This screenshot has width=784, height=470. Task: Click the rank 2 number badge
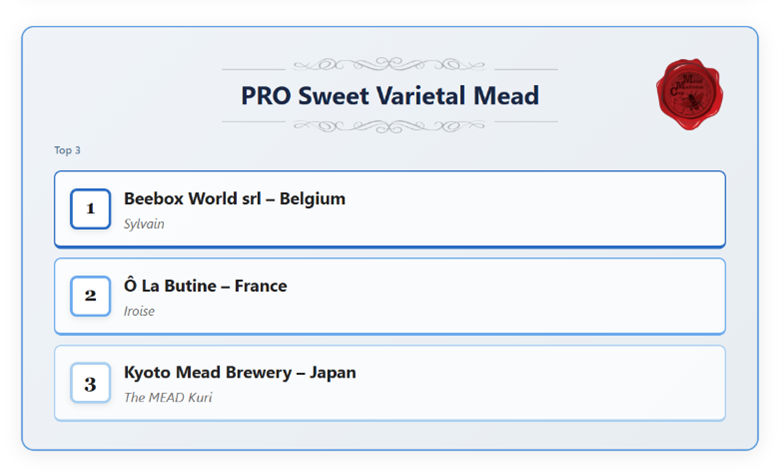point(90,296)
